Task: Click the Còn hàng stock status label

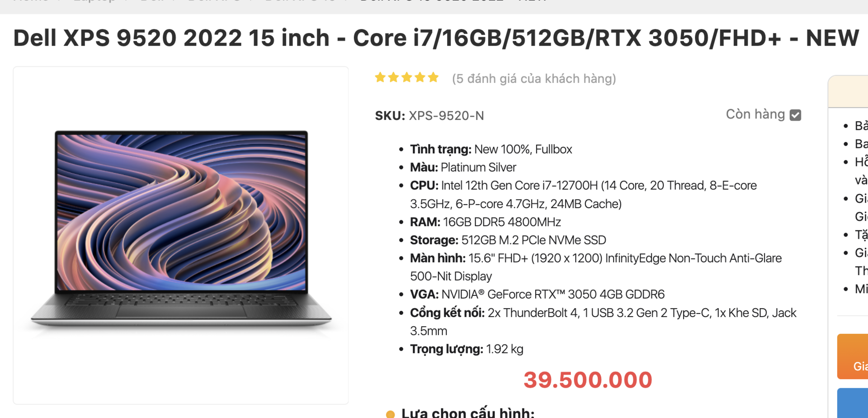Action: [755, 114]
